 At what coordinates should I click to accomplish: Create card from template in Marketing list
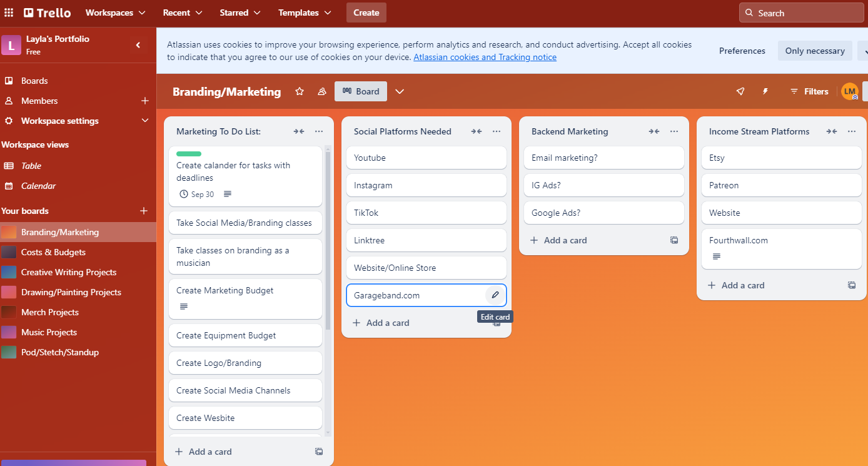[x=319, y=452]
